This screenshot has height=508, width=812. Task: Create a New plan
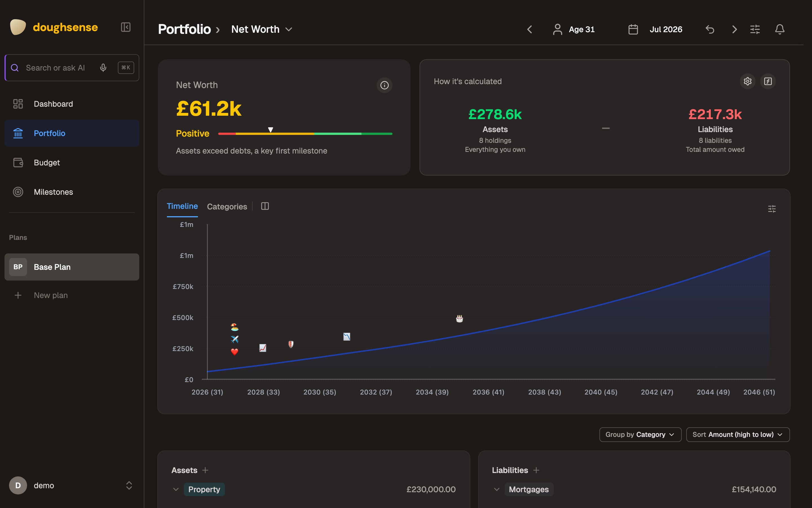click(x=72, y=295)
